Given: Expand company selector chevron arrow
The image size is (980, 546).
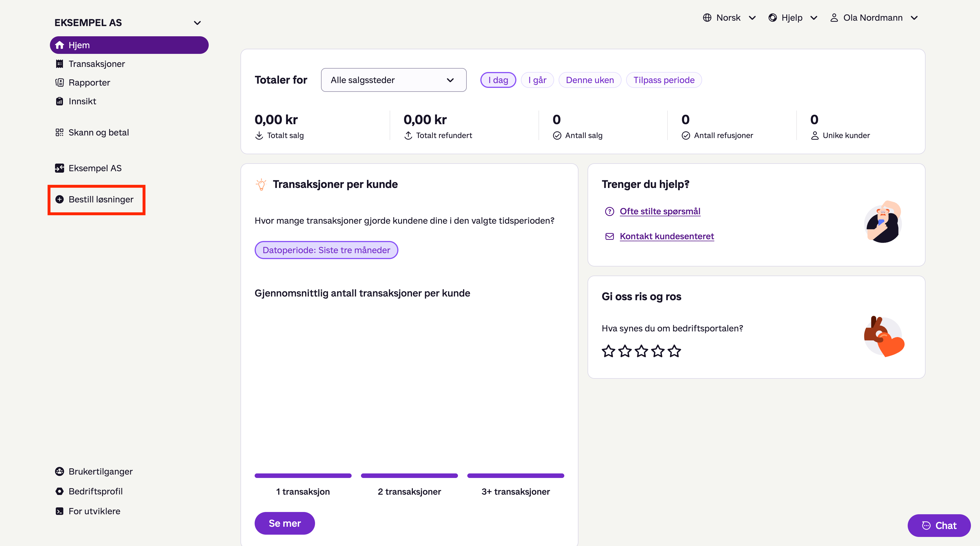Looking at the screenshot, I should (197, 23).
